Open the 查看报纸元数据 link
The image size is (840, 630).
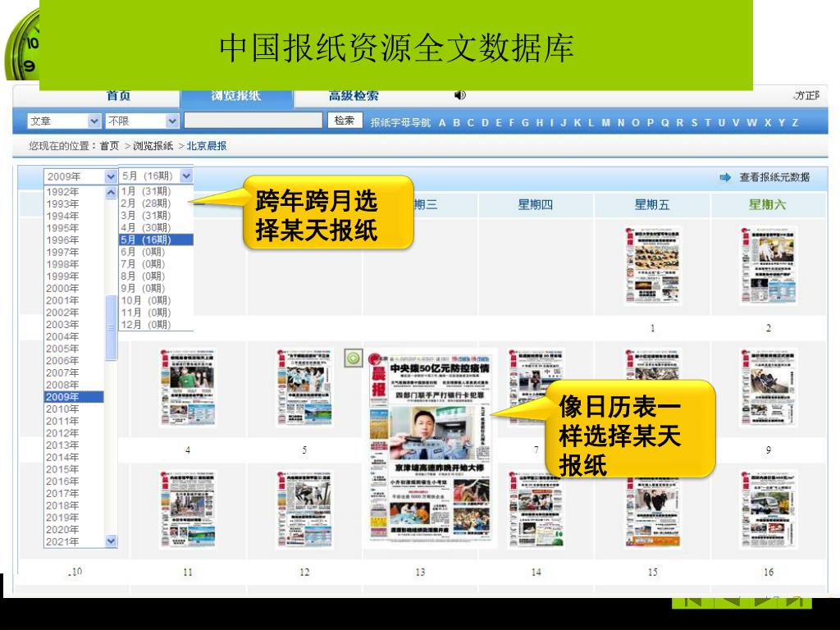pyautogui.click(x=774, y=177)
